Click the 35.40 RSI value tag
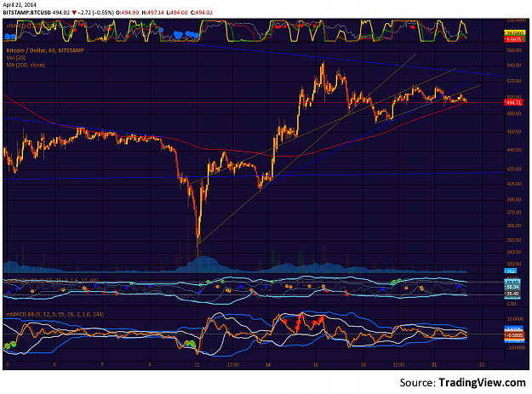 pyautogui.click(x=512, y=294)
